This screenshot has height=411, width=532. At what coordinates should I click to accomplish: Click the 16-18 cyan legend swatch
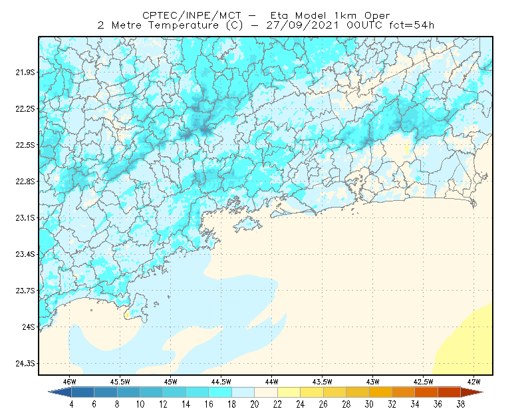click(220, 392)
